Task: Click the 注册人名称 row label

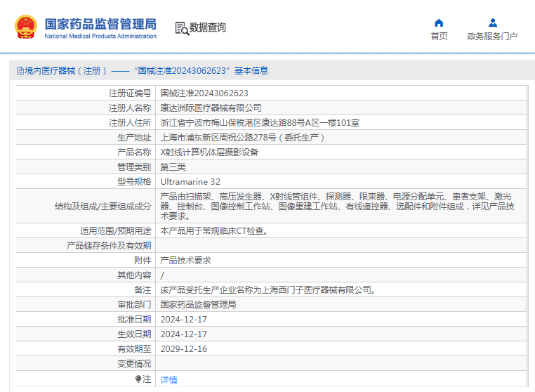Action: point(130,108)
